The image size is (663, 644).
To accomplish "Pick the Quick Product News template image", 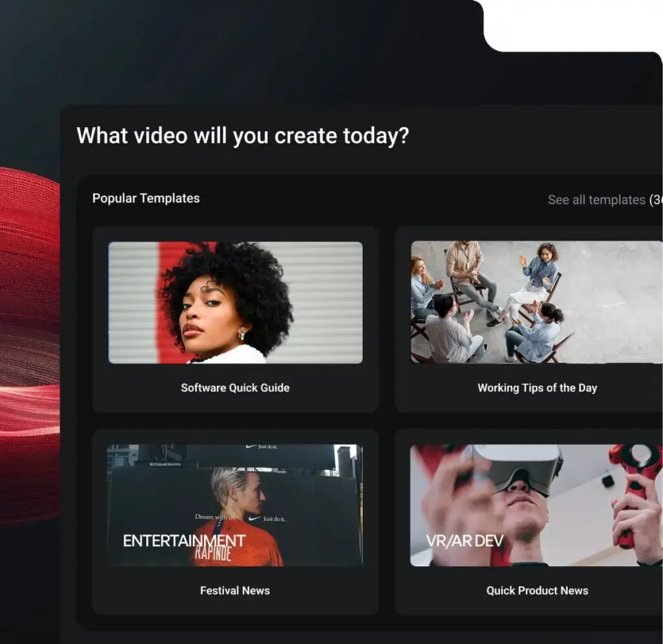I will coord(536,505).
